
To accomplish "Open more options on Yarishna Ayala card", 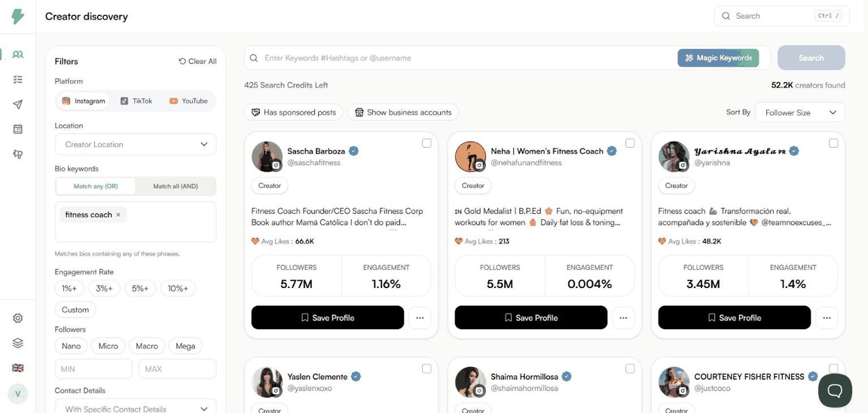I will coord(827,318).
